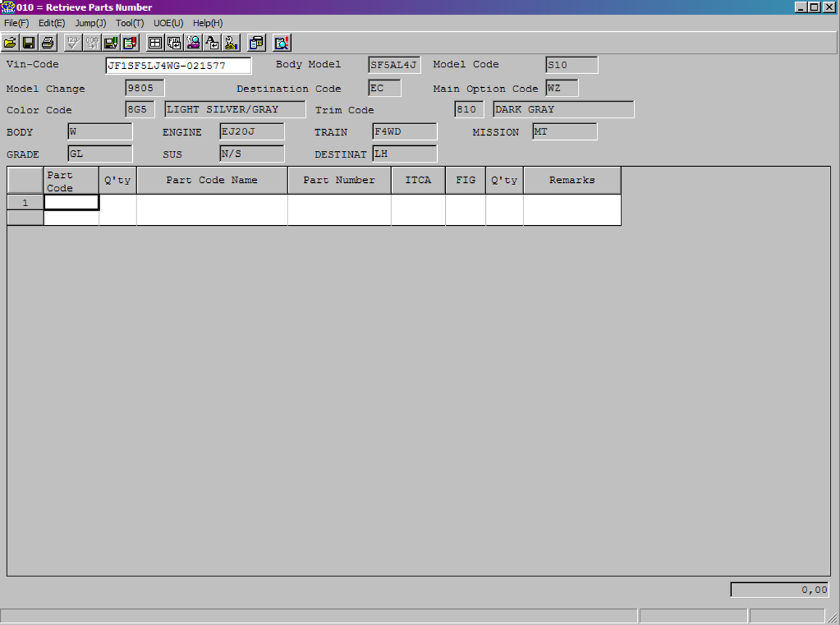The image size is (840, 625).
Task: Click the Vin-Code input field
Action: [178, 66]
